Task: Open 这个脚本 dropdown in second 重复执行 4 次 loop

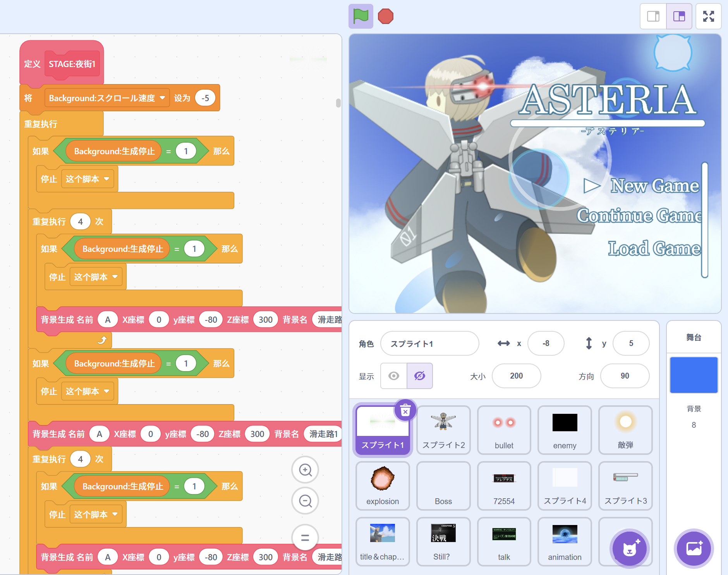Action: [x=96, y=515]
